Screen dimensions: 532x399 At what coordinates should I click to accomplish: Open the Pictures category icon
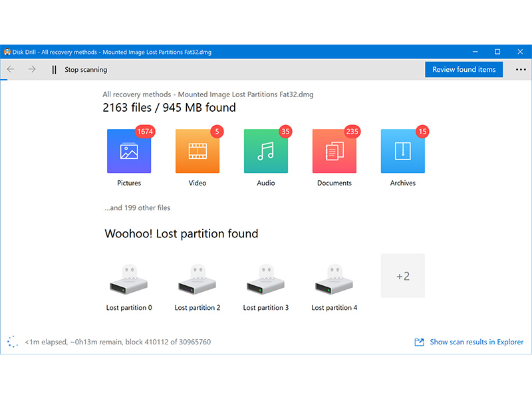pos(129,152)
